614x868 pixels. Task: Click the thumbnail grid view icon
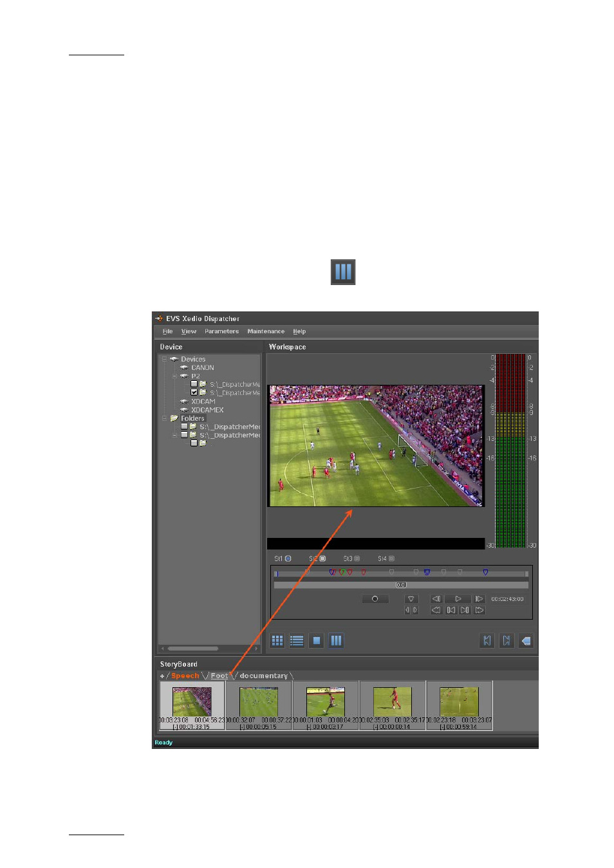point(277,640)
